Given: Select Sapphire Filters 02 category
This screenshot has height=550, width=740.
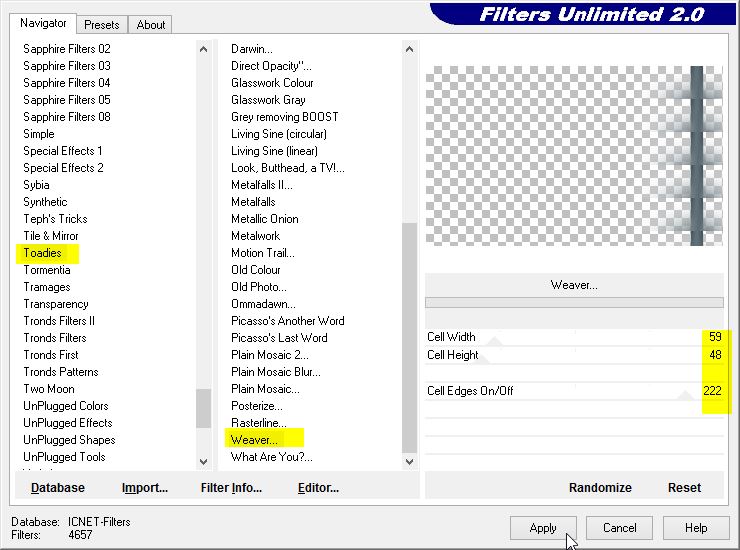Looking at the screenshot, I should coord(67,49).
